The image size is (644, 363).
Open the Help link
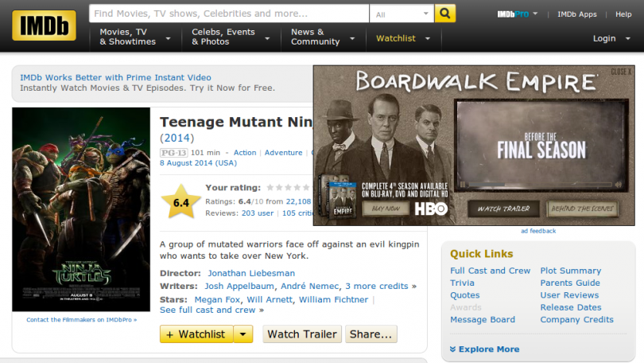point(623,14)
